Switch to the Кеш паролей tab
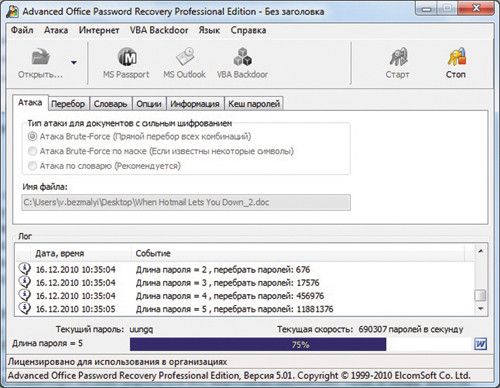The width and height of the screenshot is (500, 388). pos(254,104)
